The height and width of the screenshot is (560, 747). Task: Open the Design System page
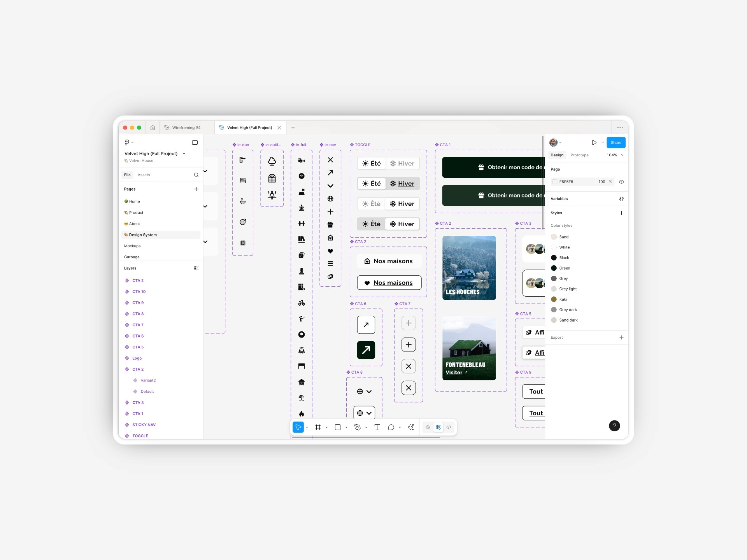tap(161, 235)
